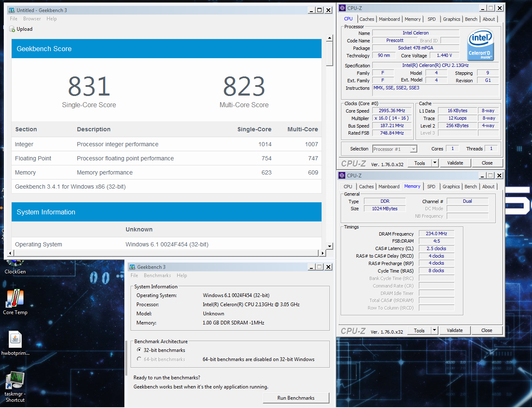Click the DRAM Frequency value 234.0 MHz
The image size is (532, 408).
(436, 233)
